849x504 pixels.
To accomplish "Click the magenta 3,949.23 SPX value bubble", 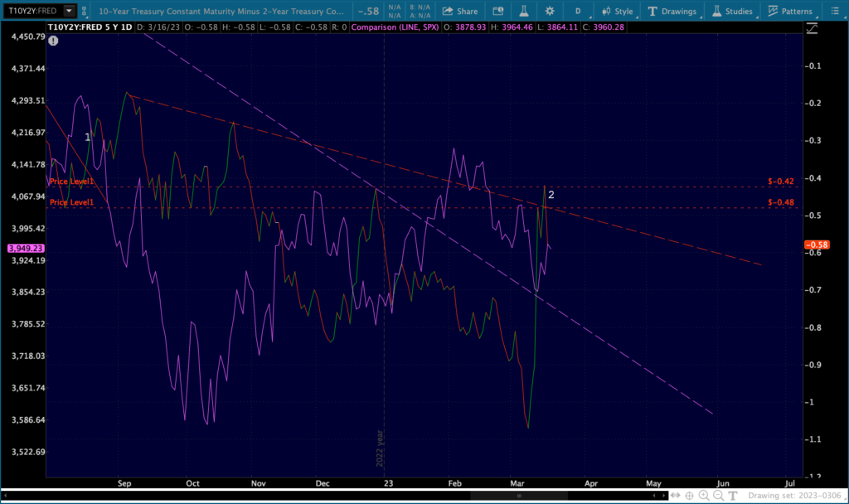I will [x=26, y=249].
